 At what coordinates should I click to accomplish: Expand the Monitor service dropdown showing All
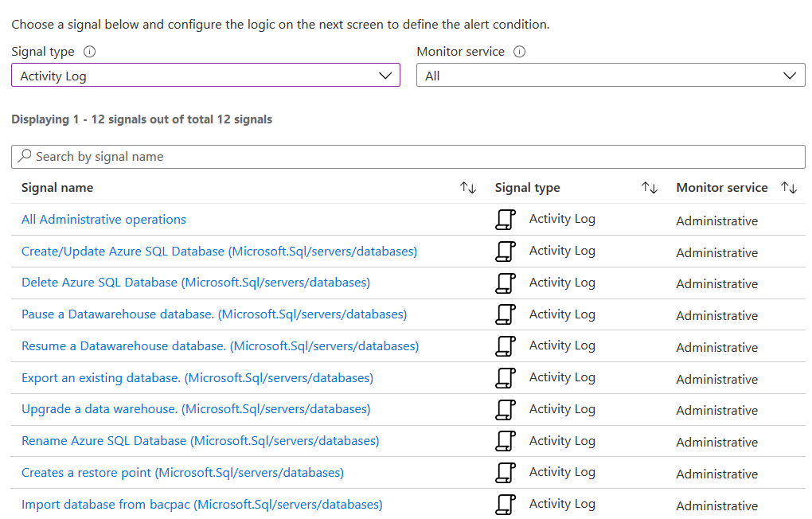[610, 76]
